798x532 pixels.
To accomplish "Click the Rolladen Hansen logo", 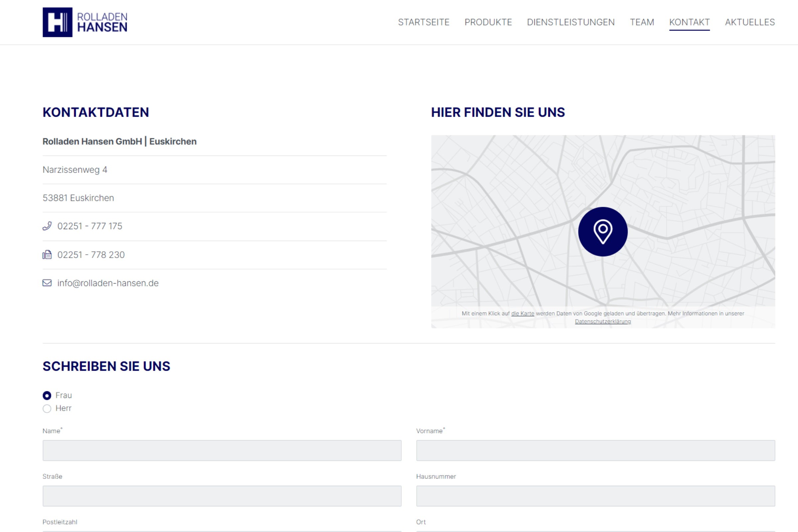I will (x=85, y=22).
